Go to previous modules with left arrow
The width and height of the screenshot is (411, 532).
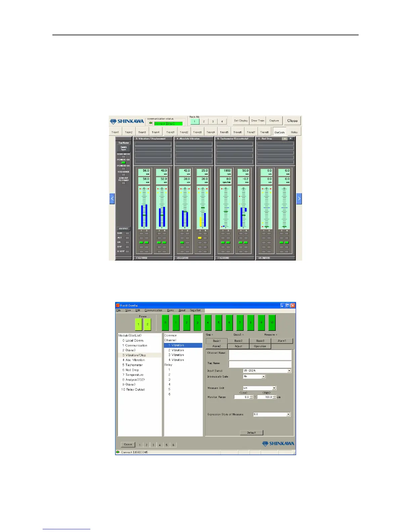[x=112, y=198]
